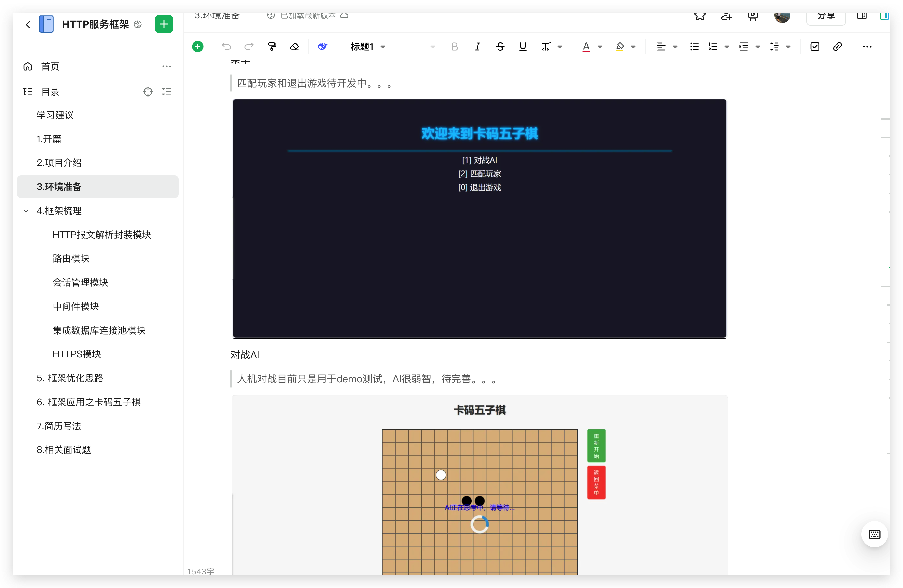Open highlight color picker dropdown
This screenshot has width=903, height=588.
point(634,47)
